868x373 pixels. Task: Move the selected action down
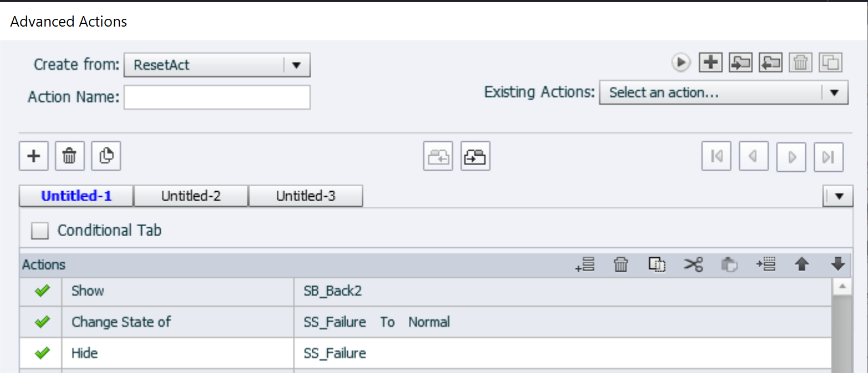pyautogui.click(x=837, y=265)
